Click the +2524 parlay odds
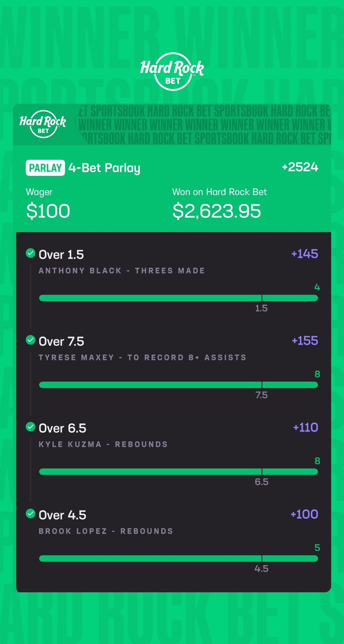The width and height of the screenshot is (344, 644). click(300, 167)
